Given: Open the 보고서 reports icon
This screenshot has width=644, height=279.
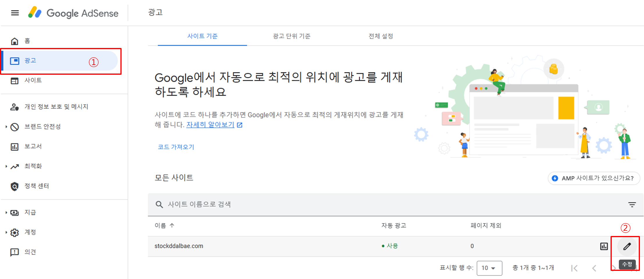Looking at the screenshot, I should (x=15, y=146).
